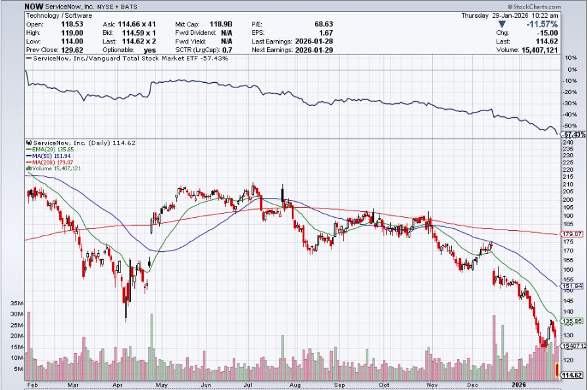Select the P/E value 68.63
Screen dimensions: 588x390
pos(324,24)
